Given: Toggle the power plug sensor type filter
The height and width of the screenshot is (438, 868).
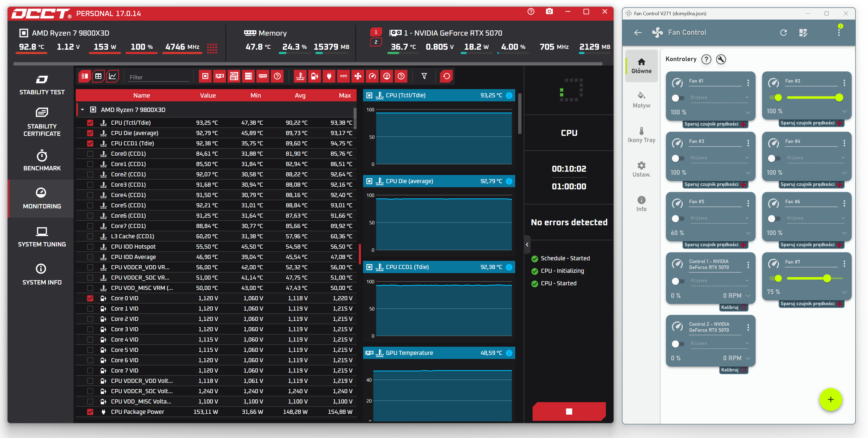Looking at the screenshot, I should click(x=329, y=76).
